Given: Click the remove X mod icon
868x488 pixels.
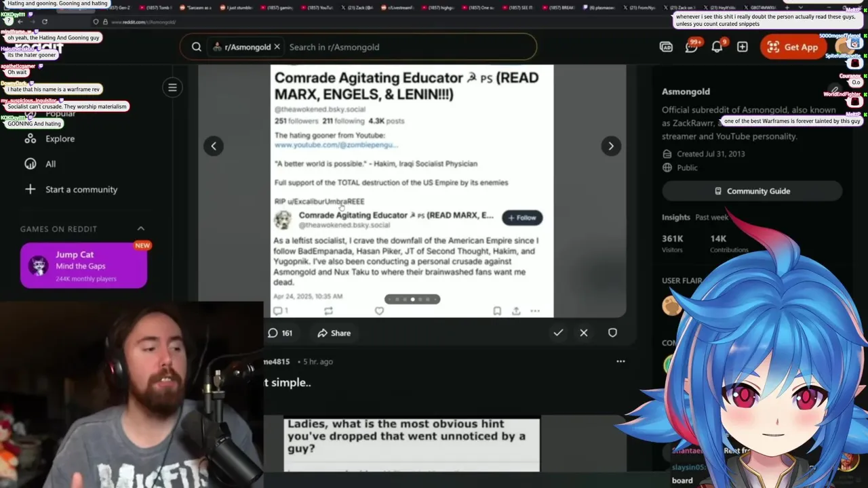Looking at the screenshot, I should [x=584, y=333].
